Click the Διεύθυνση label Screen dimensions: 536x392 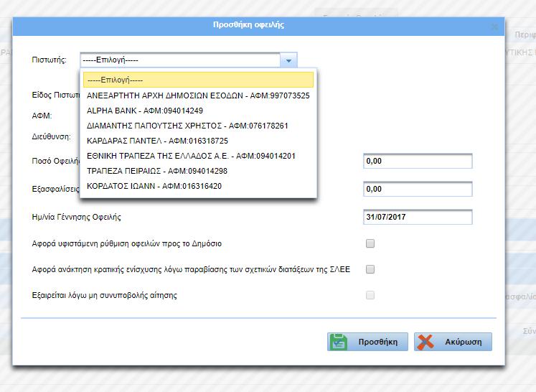tap(51, 136)
